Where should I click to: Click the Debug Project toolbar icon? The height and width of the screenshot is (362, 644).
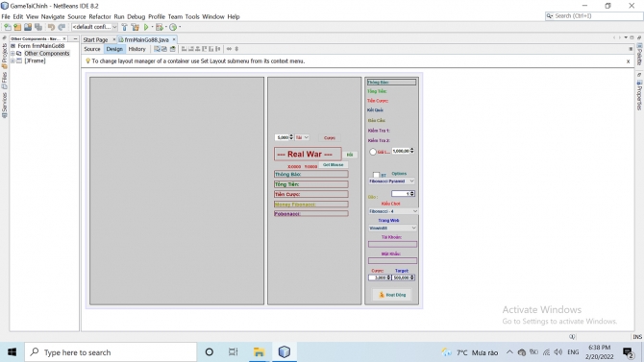click(x=160, y=27)
